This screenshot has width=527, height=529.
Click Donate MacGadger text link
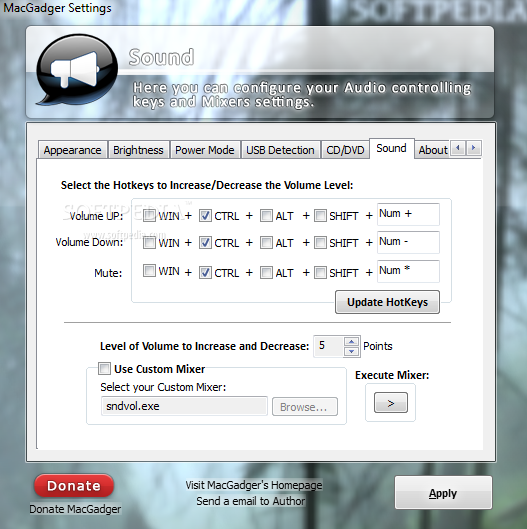pos(75,509)
